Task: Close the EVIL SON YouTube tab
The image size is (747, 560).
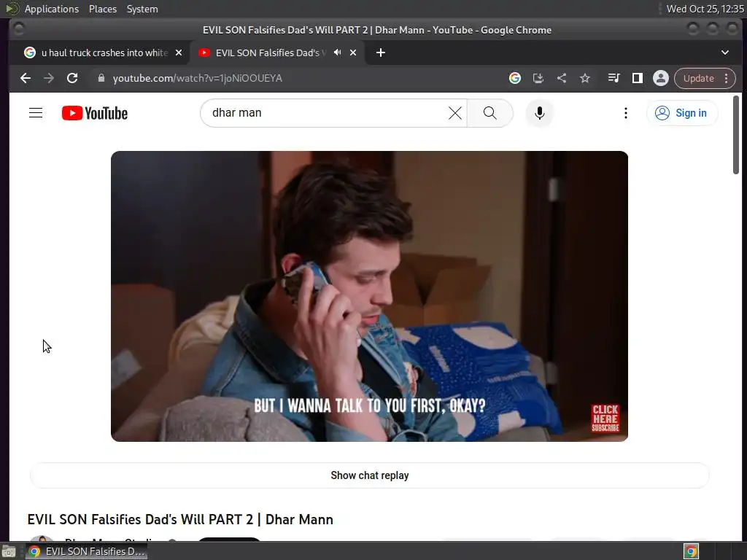Action: click(x=353, y=52)
